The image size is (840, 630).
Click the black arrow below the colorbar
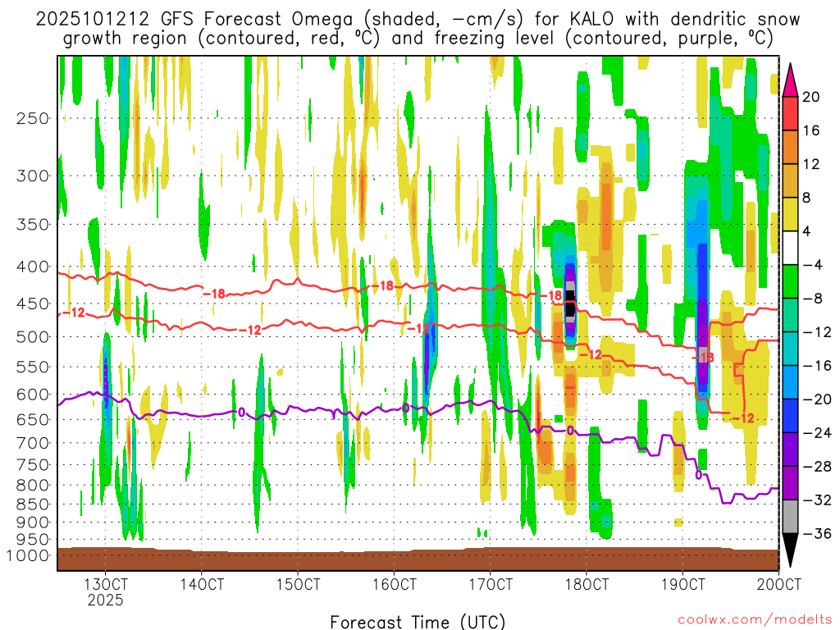[790, 550]
